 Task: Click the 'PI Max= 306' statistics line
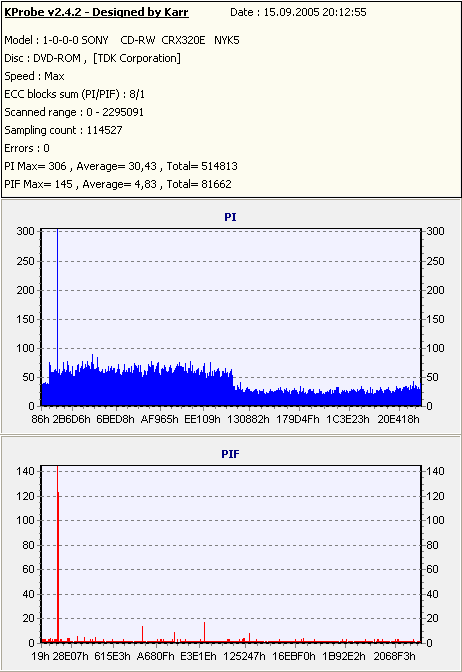121,166
